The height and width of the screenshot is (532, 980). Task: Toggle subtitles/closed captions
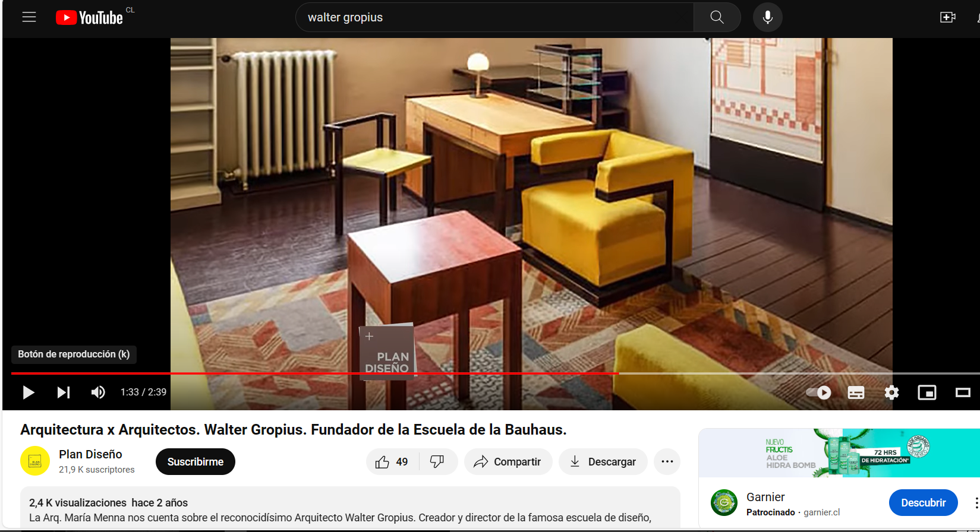point(856,392)
